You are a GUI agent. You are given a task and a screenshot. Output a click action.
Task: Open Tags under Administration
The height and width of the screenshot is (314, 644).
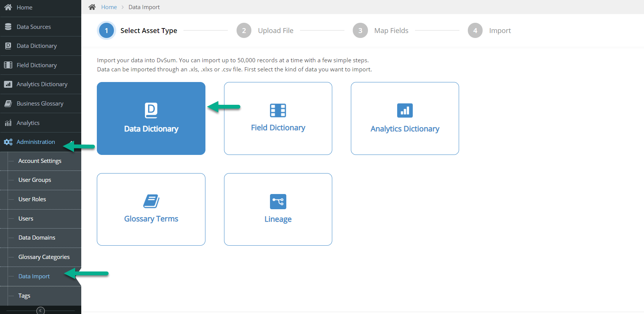pos(41,296)
